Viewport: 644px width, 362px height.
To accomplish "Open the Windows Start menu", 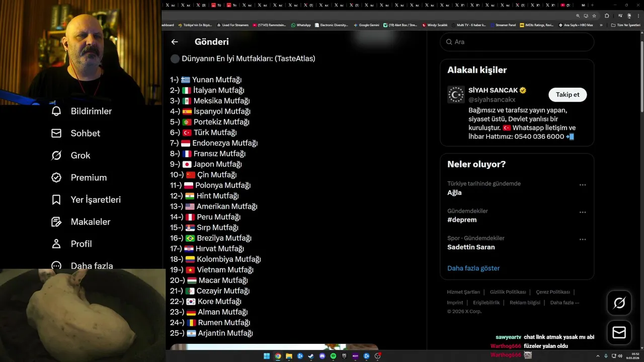I will pos(267,356).
